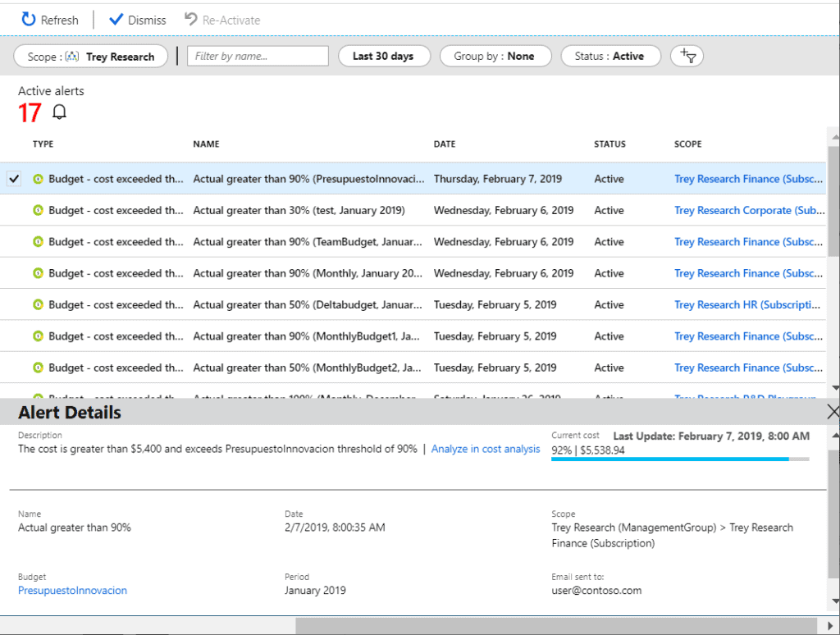Open the add filter funnel icon
840x635 pixels.
click(687, 56)
